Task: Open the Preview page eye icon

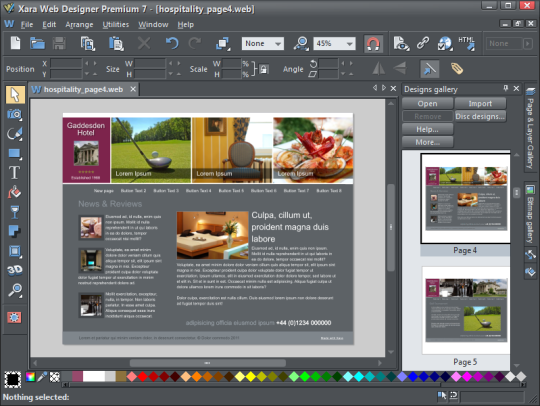Action: tap(401, 43)
